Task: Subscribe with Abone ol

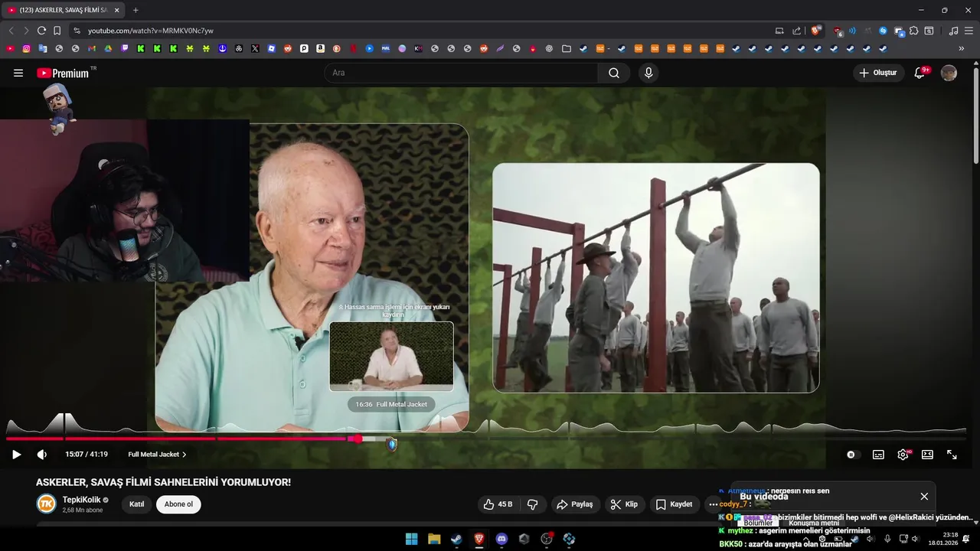Action: tap(178, 504)
